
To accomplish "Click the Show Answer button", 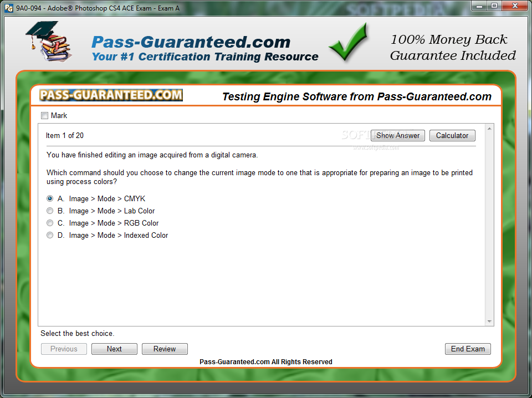I will pyautogui.click(x=398, y=135).
